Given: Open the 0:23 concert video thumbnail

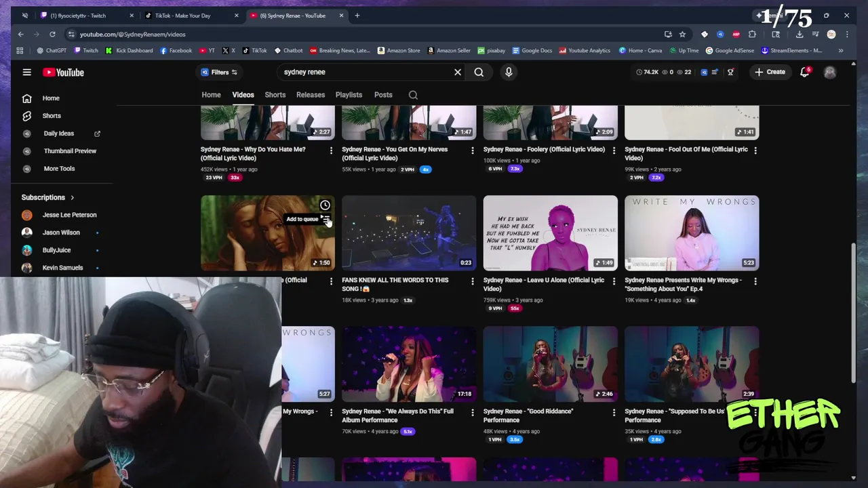Looking at the screenshot, I should (409, 233).
